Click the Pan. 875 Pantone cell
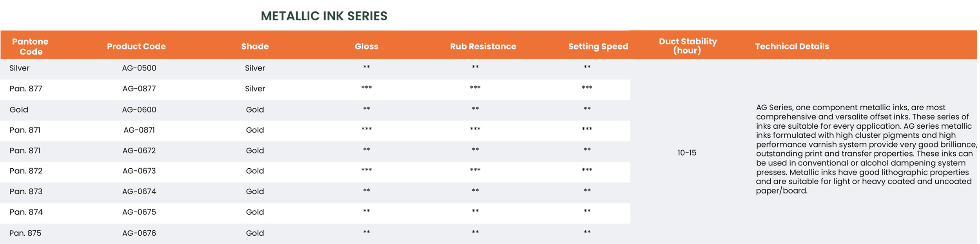980x244 pixels. (25, 233)
